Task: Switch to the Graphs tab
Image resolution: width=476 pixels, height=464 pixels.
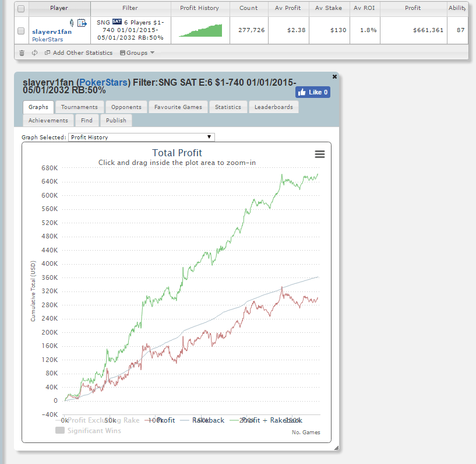Action: pyautogui.click(x=38, y=107)
